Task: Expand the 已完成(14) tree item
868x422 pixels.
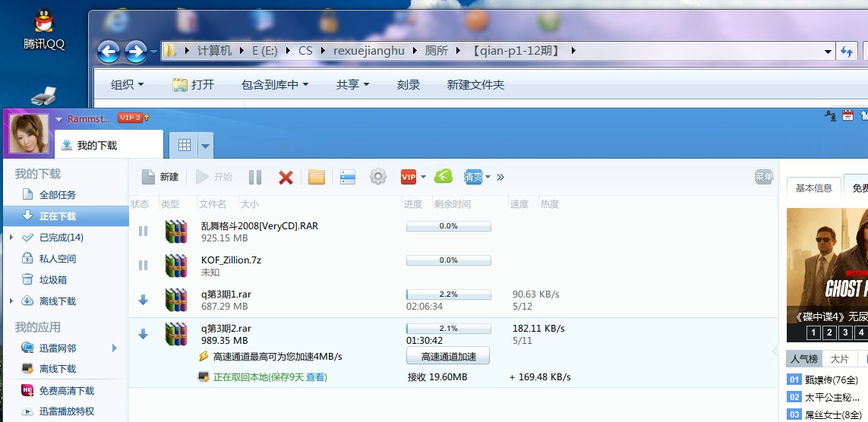Action: tap(11, 238)
